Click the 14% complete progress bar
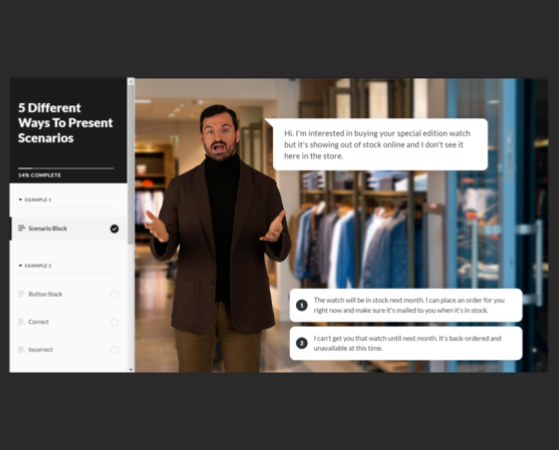The height and width of the screenshot is (451, 559). 66,168
